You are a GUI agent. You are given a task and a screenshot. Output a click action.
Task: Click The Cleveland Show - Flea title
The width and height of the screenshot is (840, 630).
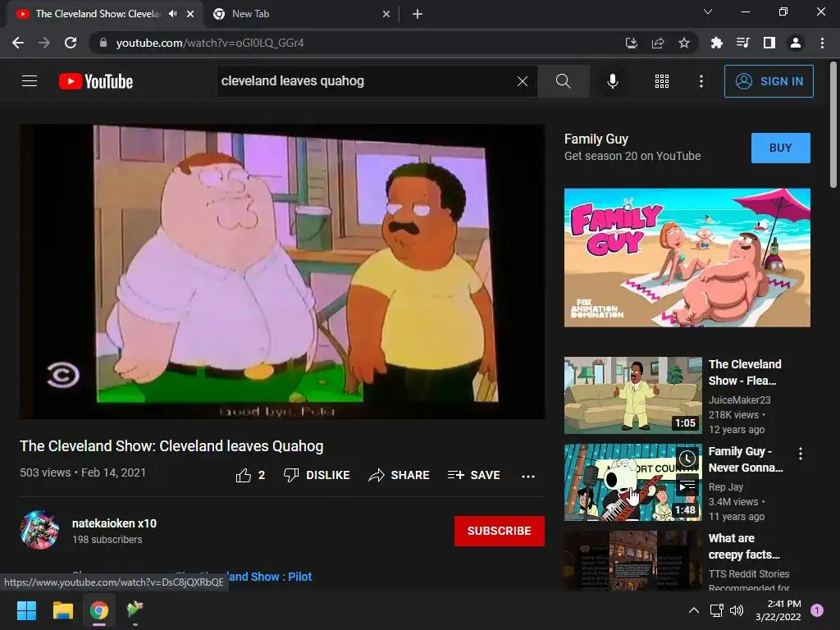coord(745,372)
